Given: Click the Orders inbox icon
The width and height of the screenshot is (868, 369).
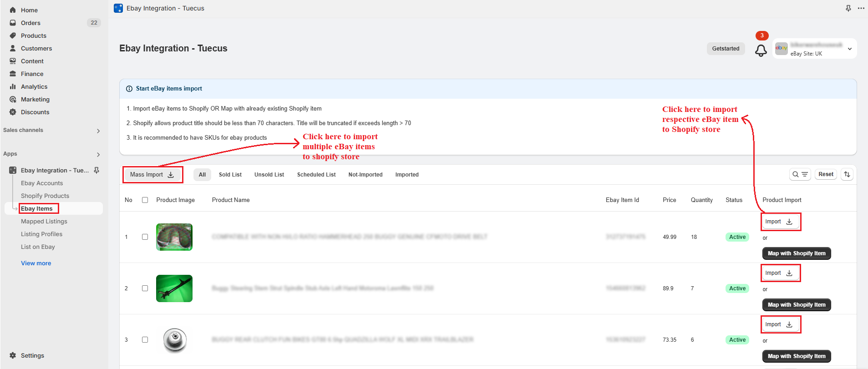Looking at the screenshot, I should click(x=13, y=23).
